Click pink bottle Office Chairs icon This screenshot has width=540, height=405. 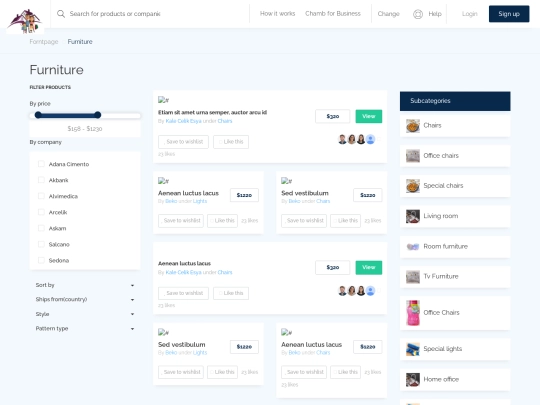click(413, 313)
